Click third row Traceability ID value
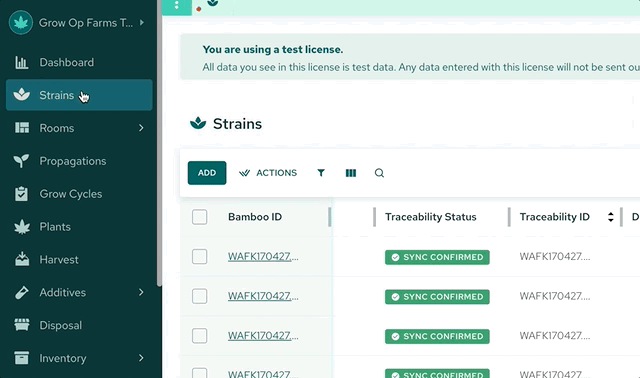Screen dimensions: 640x378 (555, 336)
